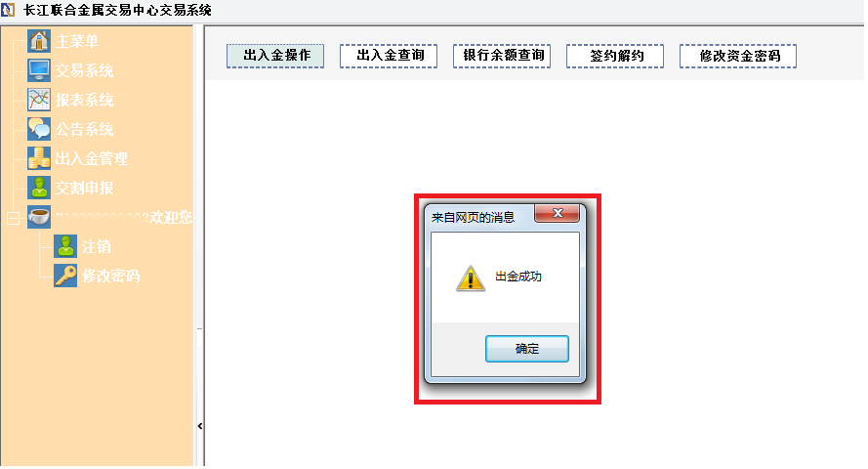Open the 修改资金密码 tab
This screenshot has width=868, height=469.
click(x=738, y=56)
